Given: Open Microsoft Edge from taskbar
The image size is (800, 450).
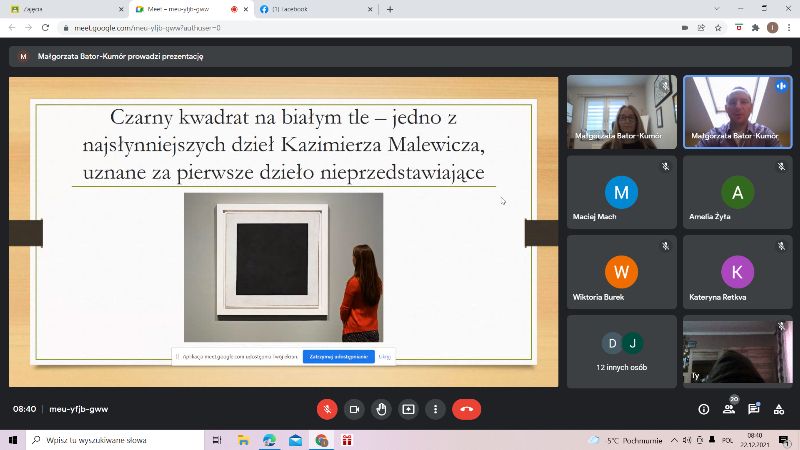Looking at the screenshot, I should (x=269, y=440).
